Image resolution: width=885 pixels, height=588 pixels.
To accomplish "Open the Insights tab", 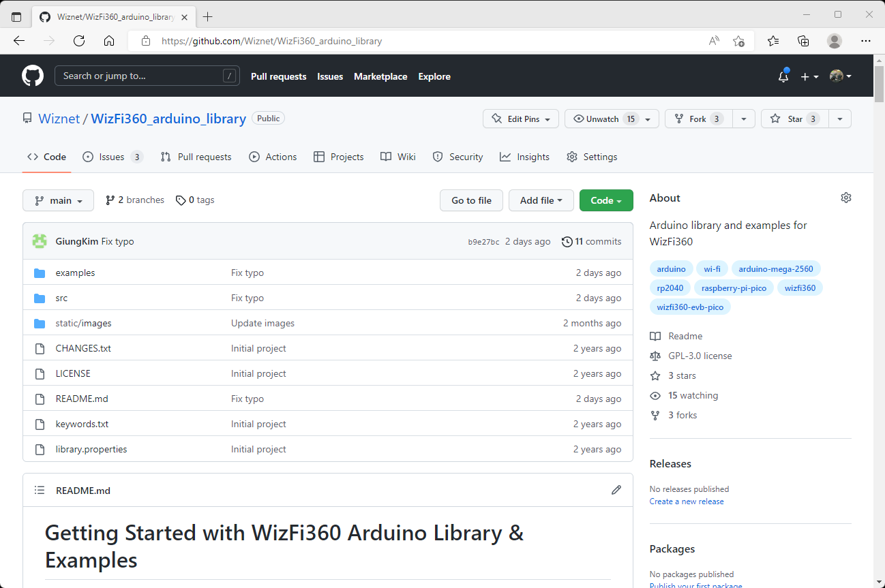I will (524, 157).
